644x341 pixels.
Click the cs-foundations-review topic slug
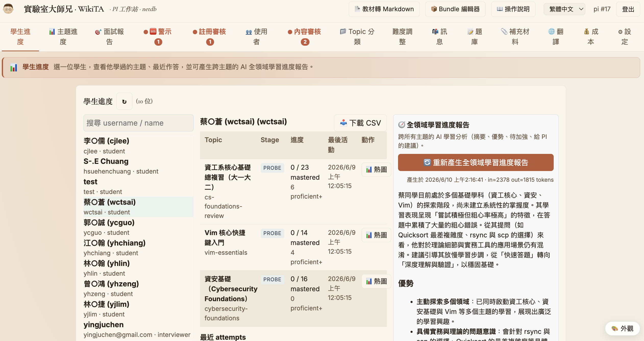(223, 206)
